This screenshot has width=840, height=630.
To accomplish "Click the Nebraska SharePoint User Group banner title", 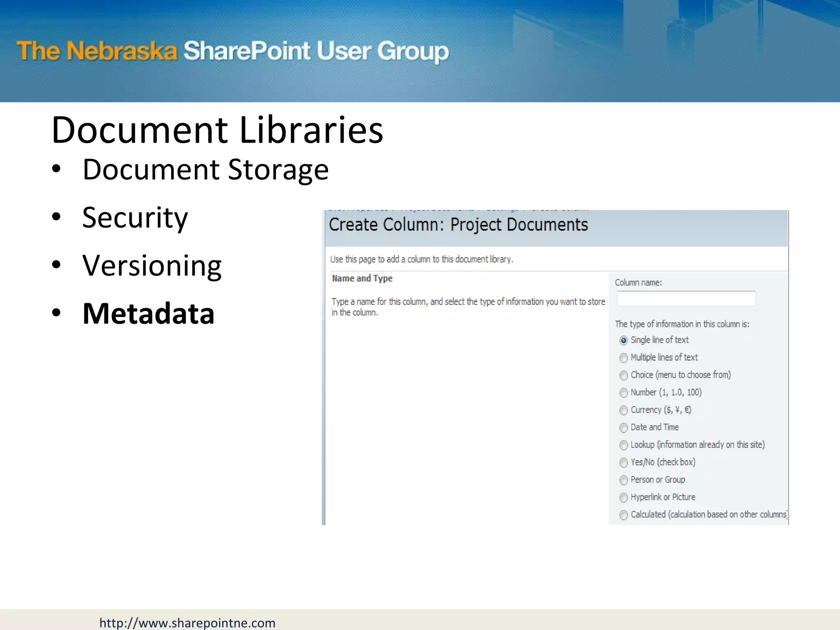I will [233, 51].
